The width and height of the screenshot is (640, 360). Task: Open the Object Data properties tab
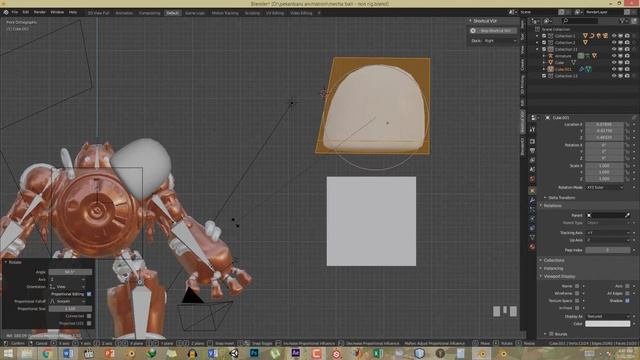[532, 238]
